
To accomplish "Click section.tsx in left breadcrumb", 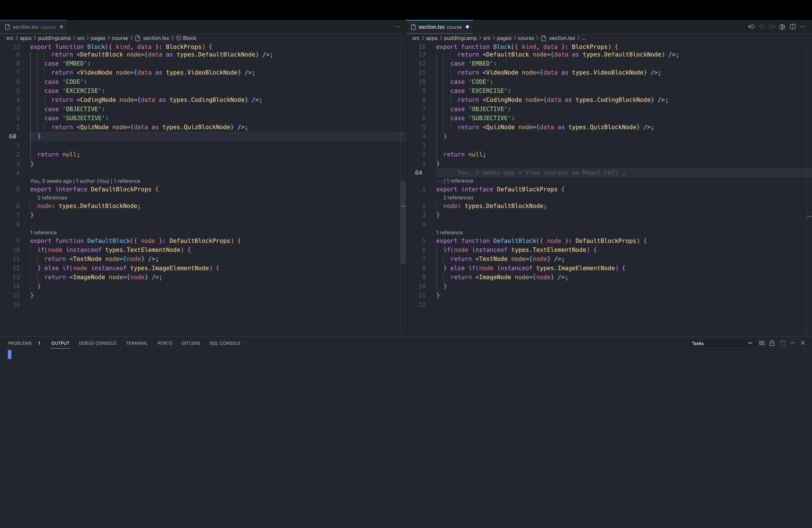I will 156,38.
